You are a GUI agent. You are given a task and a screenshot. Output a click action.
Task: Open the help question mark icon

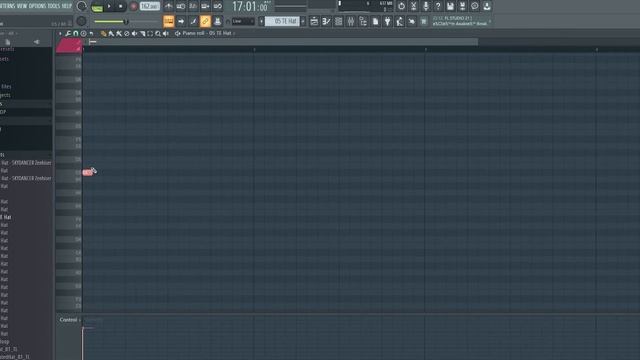pos(438,6)
